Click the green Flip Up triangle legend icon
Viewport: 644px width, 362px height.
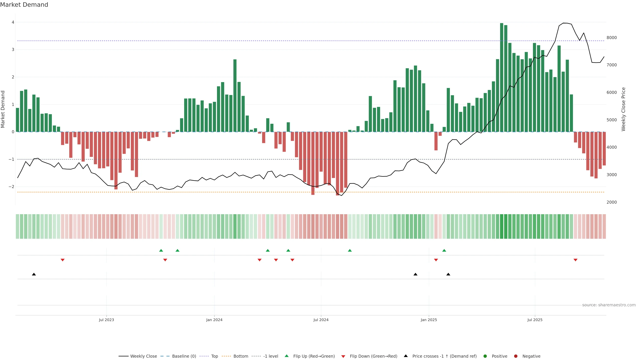(286, 356)
